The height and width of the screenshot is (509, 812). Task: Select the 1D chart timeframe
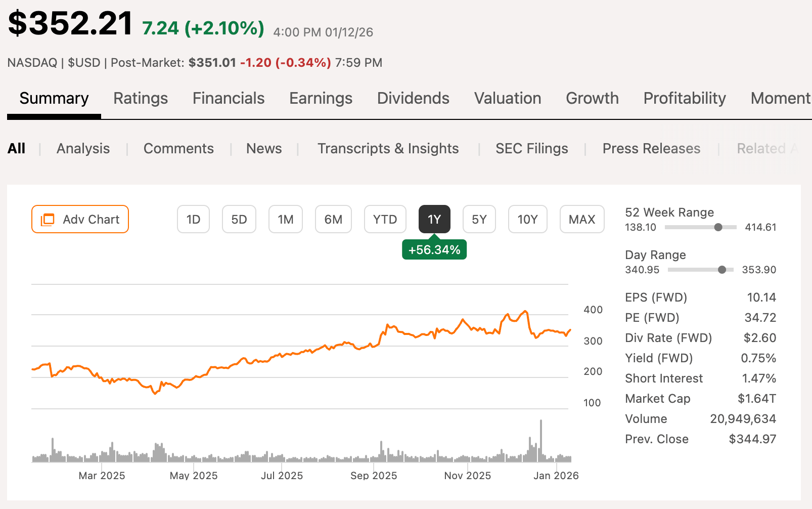point(193,219)
